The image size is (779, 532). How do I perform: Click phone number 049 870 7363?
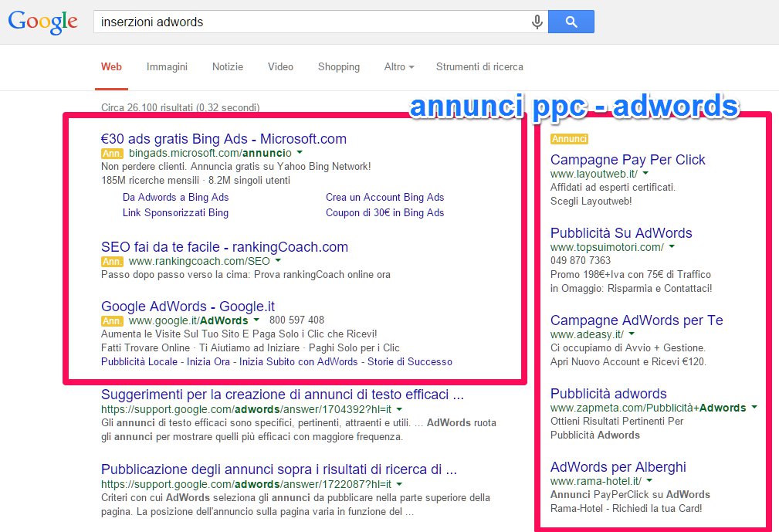(x=581, y=260)
